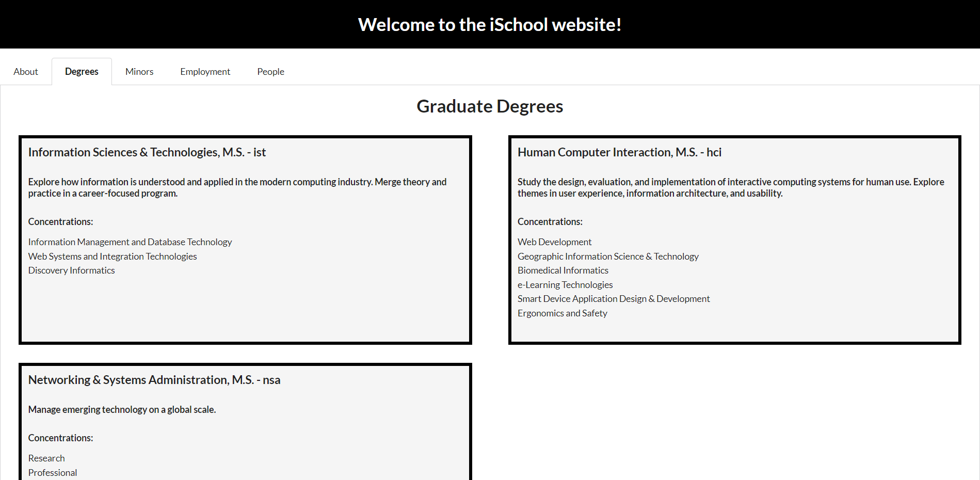The height and width of the screenshot is (480, 980).
Task: Select Geographic Information Science & Technology
Action: click(x=608, y=257)
